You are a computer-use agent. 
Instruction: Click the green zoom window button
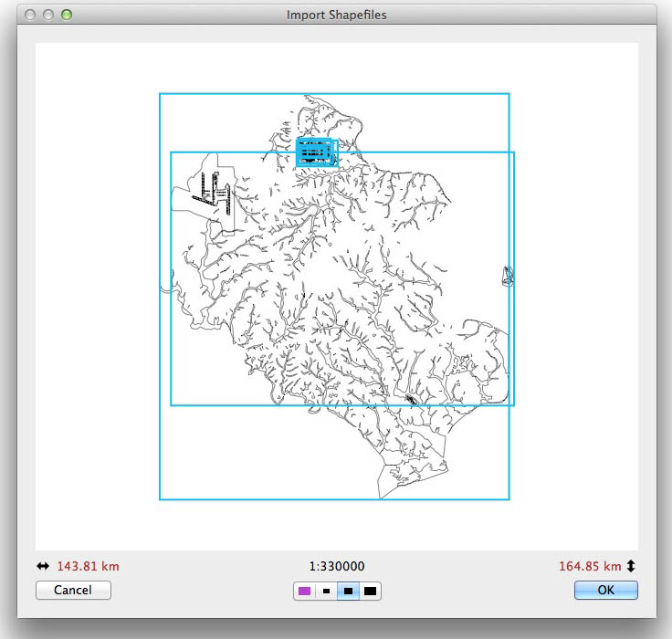(x=67, y=15)
